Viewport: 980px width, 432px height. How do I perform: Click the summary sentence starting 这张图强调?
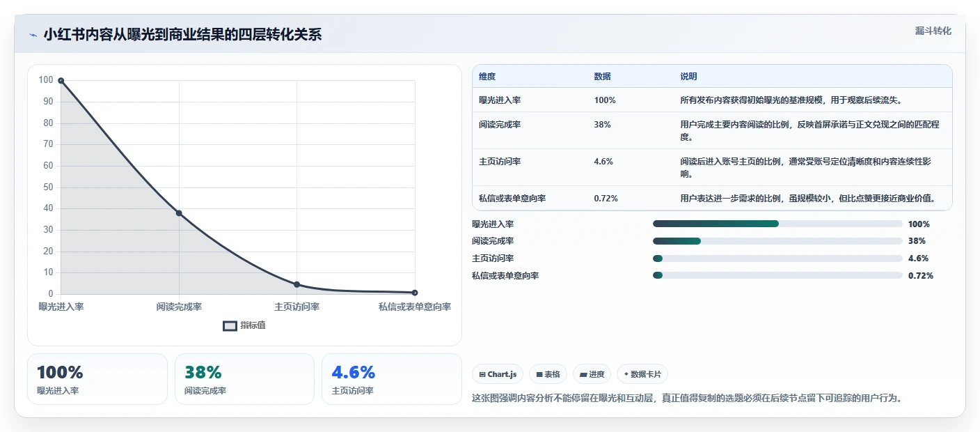[x=687, y=399]
